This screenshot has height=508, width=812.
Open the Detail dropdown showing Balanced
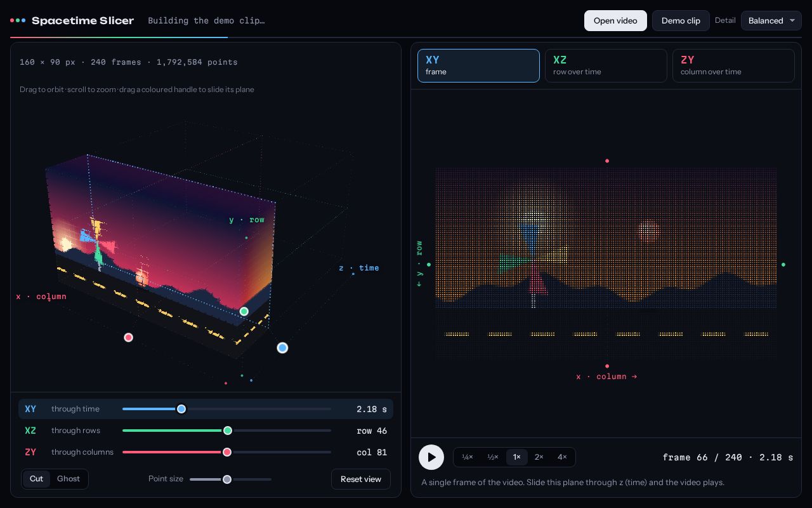coord(771,20)
